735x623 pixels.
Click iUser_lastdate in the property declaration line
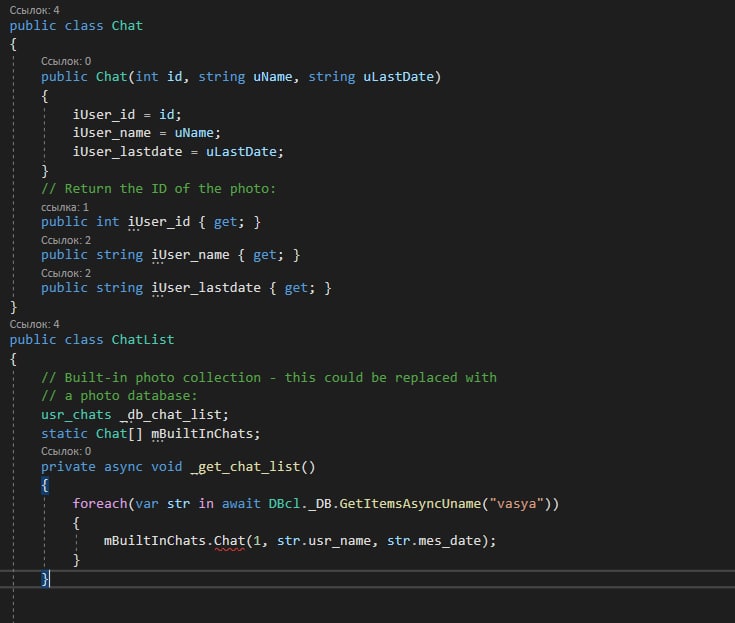(x=206, y=288)
